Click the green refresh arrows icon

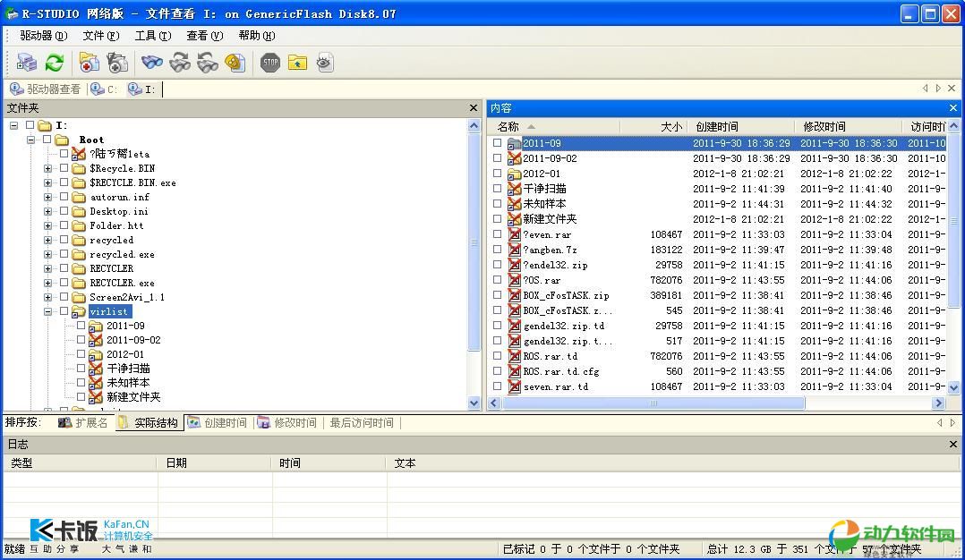tap(54, 62)
